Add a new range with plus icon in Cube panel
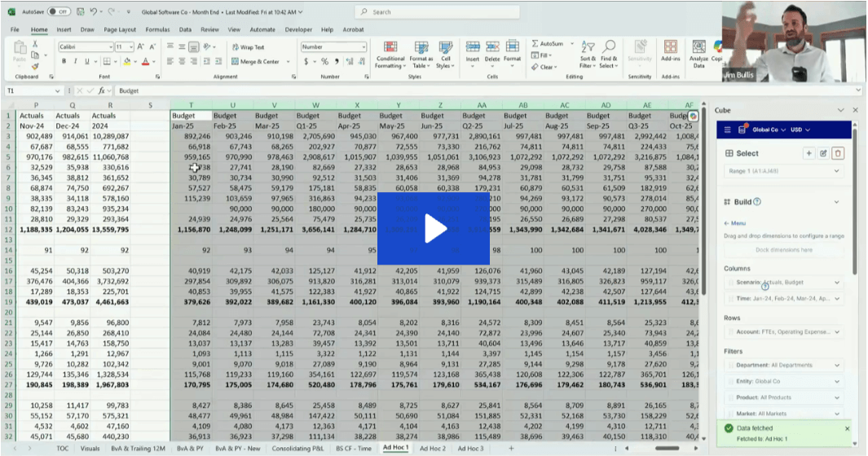The height and width of the screenshot is (456, 868). click(809, 153)
